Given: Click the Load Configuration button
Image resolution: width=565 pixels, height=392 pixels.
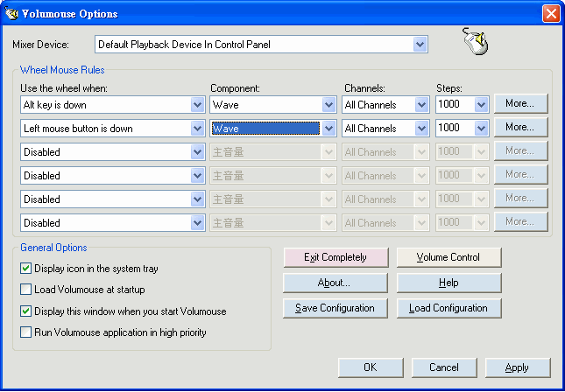Looking at the screenshot, I should pyautogui.click(x=449, y=308).
